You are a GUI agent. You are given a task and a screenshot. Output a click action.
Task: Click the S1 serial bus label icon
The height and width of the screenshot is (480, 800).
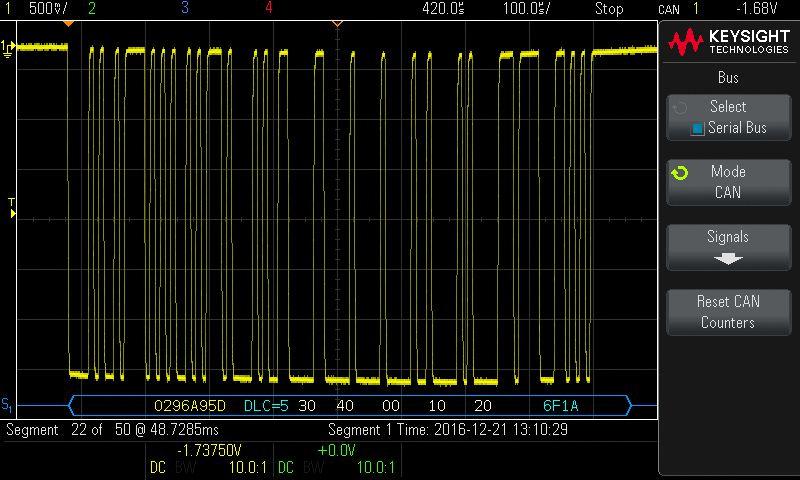tap(7, 406)
